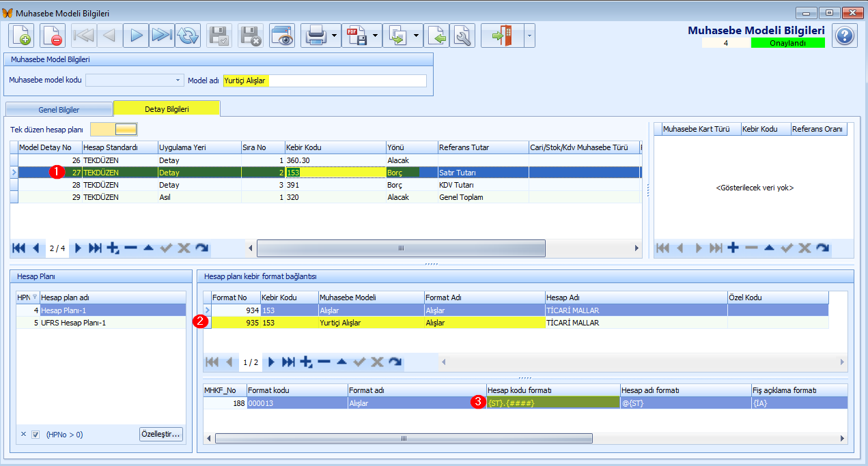Go to last row in model detail navigator
868x466 pixels.
pyautogui.click(x=95, y=248)
